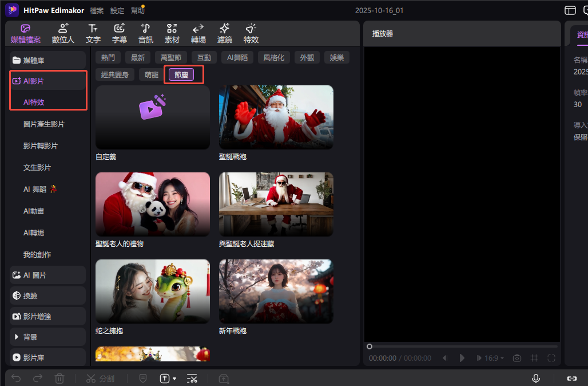Open the text tool dropdown arrow in timeline toolbar

point(174,379)
